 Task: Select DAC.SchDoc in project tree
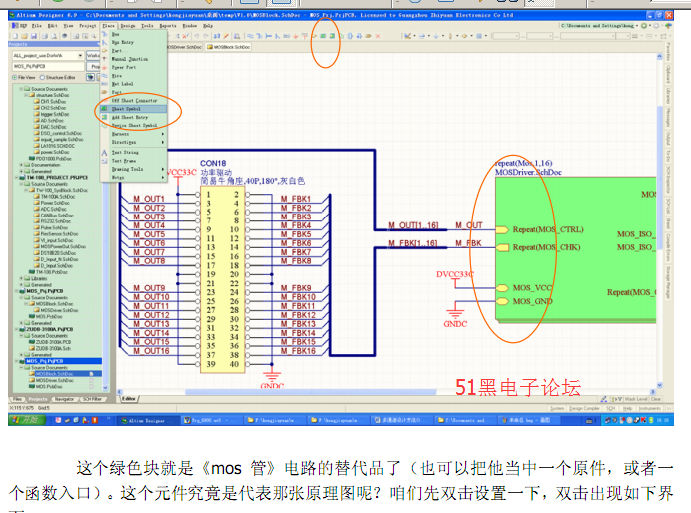51,127
